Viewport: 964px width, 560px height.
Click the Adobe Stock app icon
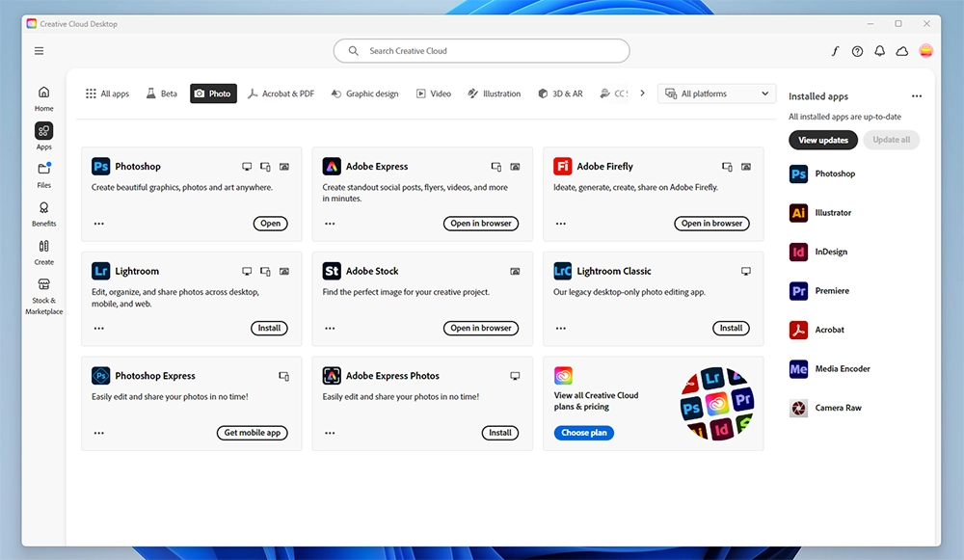click(x=332, y=271)
